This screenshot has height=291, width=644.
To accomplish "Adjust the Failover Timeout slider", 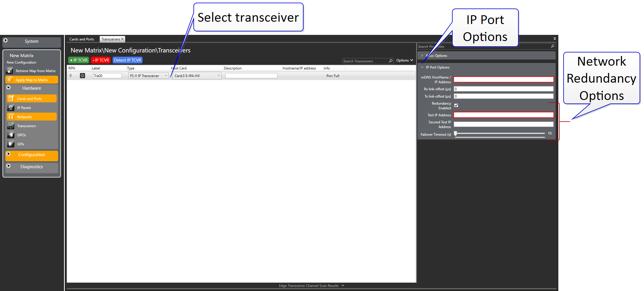I will (455, 134).
